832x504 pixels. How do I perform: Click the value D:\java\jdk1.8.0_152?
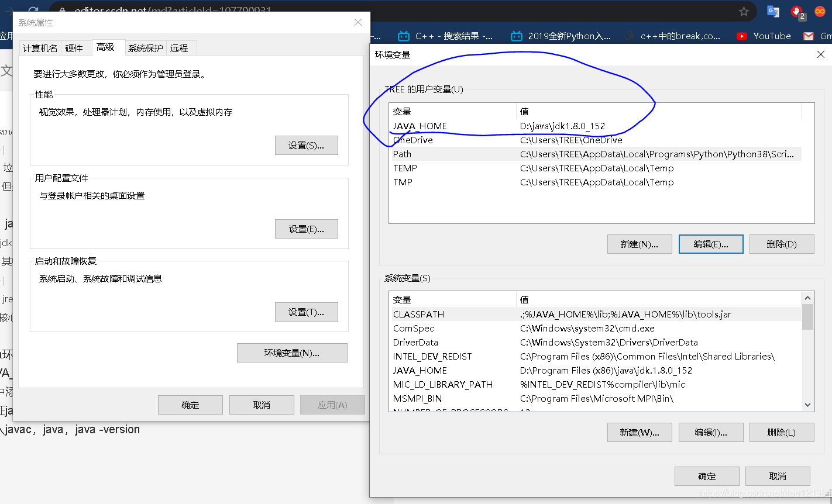coord(562,126)
